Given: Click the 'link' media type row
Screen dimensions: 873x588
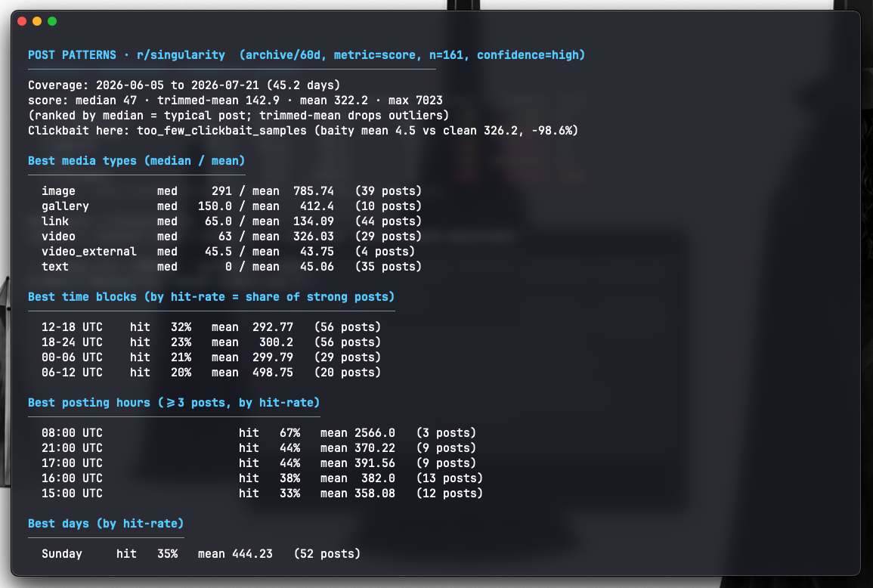Looking at the screenshot, I should 231,221.
